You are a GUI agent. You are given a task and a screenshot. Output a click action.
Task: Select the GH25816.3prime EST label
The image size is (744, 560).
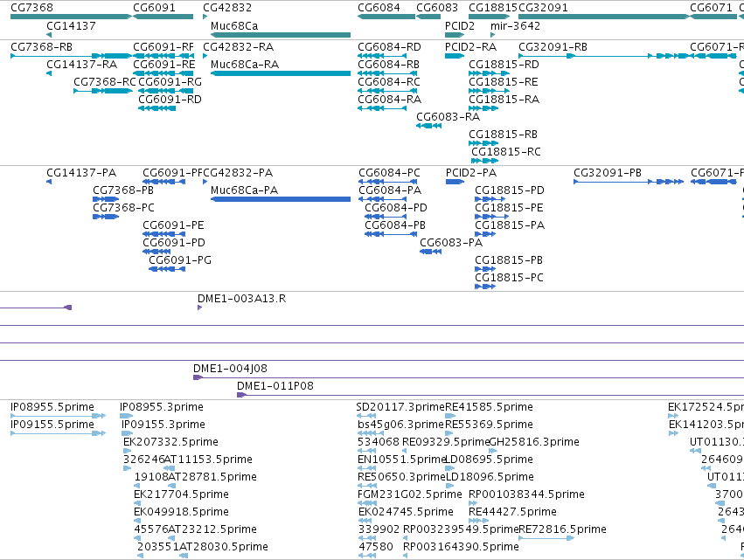click(x=534, y=442)
